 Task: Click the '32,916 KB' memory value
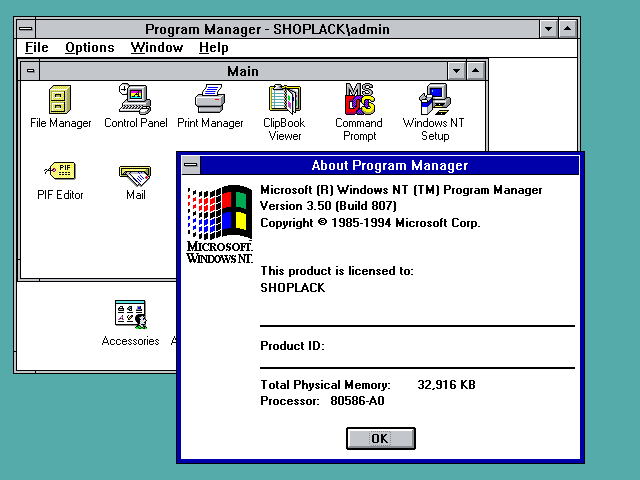tap(447, 385)
